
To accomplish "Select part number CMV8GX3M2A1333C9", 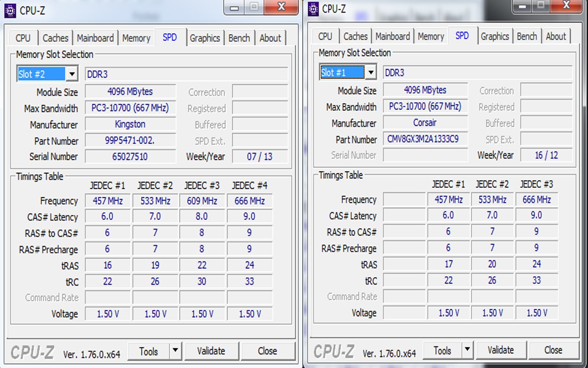I will [425, 139].
